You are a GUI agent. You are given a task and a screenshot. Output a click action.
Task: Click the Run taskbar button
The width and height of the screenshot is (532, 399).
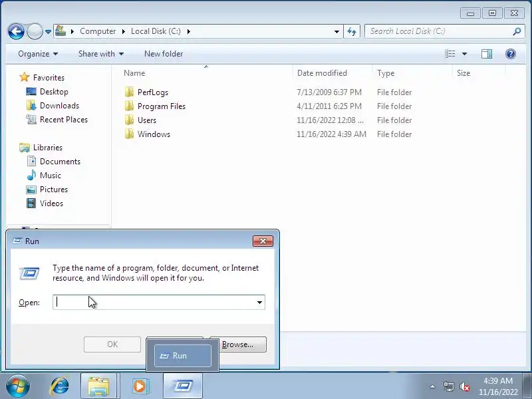point(183,386)
